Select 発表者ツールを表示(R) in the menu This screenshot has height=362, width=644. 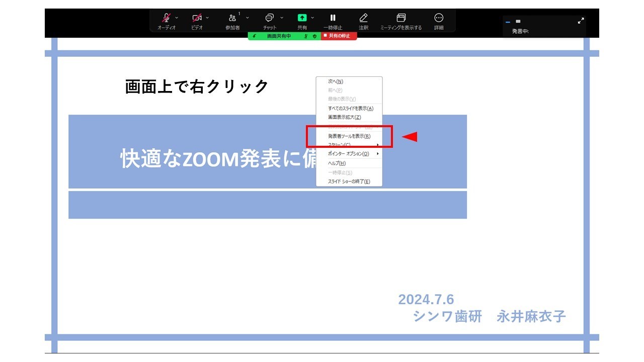pos(349,136)
